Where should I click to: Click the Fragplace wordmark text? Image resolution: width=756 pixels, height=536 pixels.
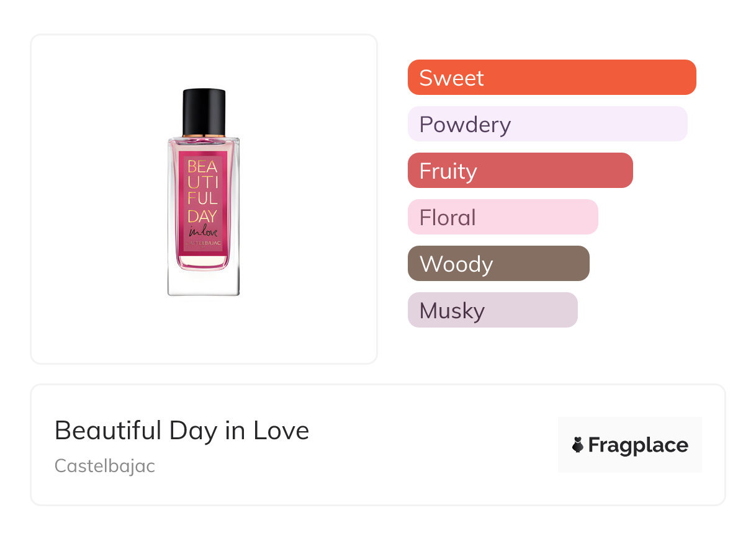tap(638, 445)
